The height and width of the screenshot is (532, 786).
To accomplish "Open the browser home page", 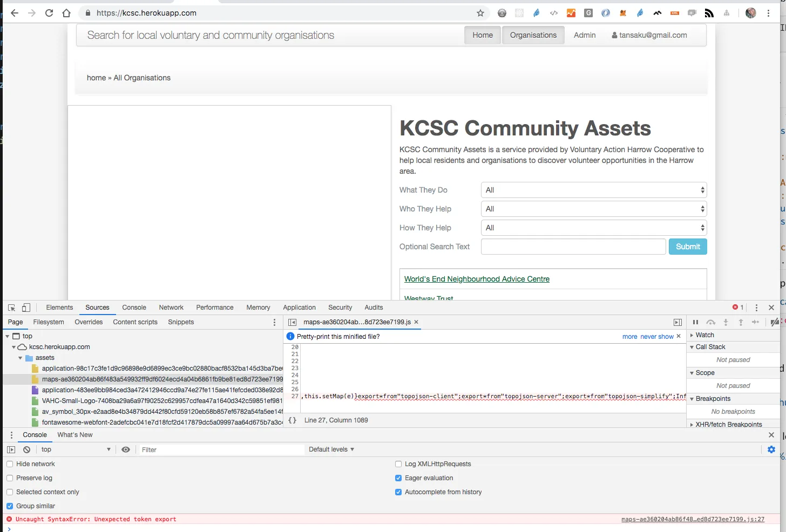I will click(66, 13).
